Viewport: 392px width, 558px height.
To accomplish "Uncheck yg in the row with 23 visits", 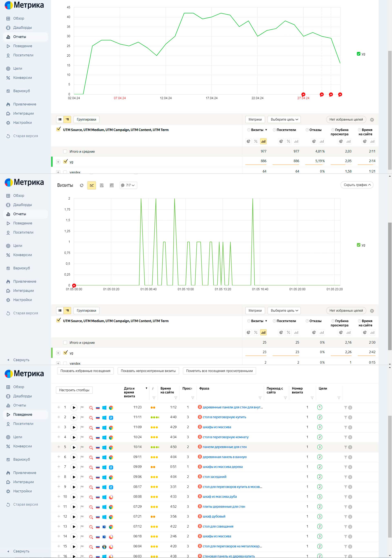I will click(65, 353).
